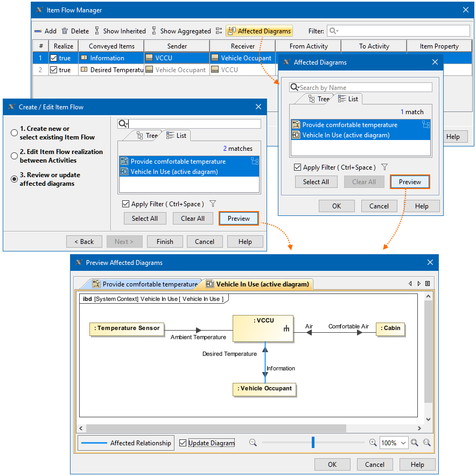Toggle Apply Filter checkbox in Item Flow wizard
Viewport: 476px width, 476px height.
[125, 204]
